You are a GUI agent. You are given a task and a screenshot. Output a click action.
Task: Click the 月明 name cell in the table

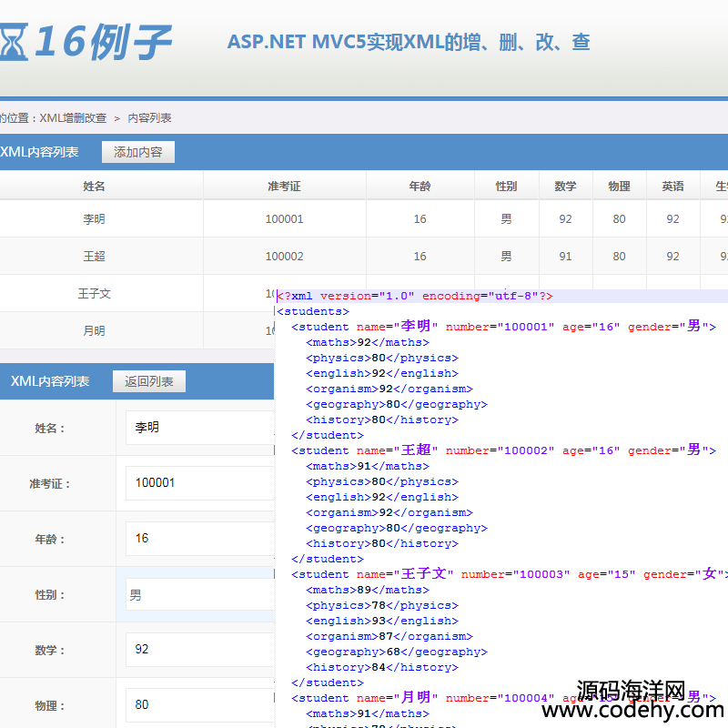pyautogui.click(x=94, y=330)
